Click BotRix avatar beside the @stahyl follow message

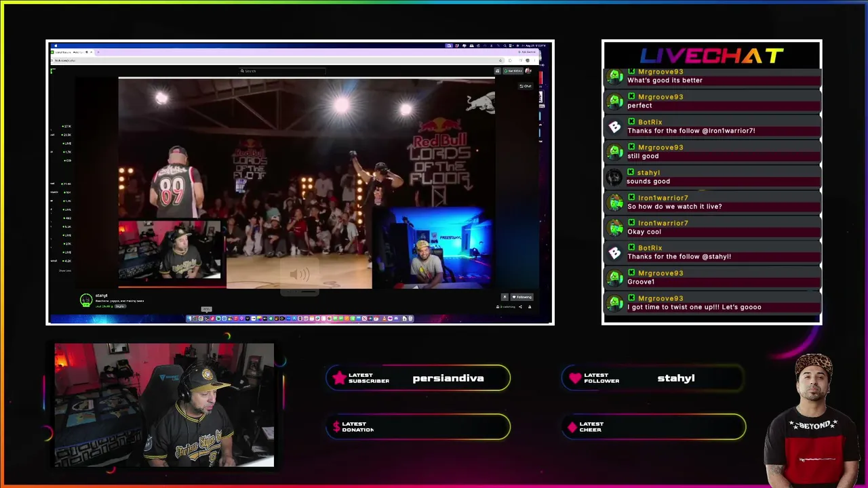coord(614,253)
